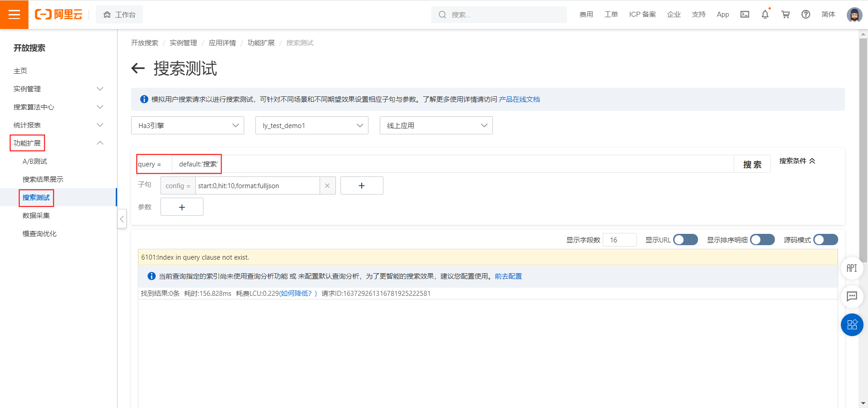
Task: Go to 开放搜索 breadcrumb
Action: (145, 43)
